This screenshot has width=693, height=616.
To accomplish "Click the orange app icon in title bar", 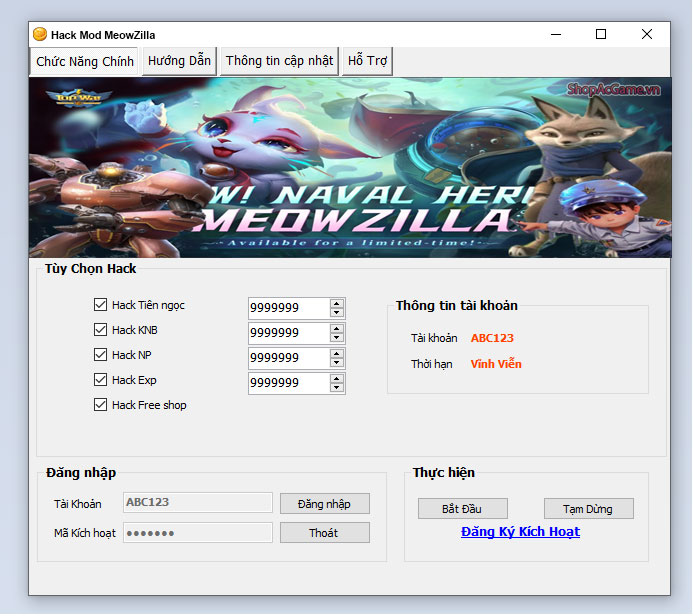I will click(x=40, y=34).
